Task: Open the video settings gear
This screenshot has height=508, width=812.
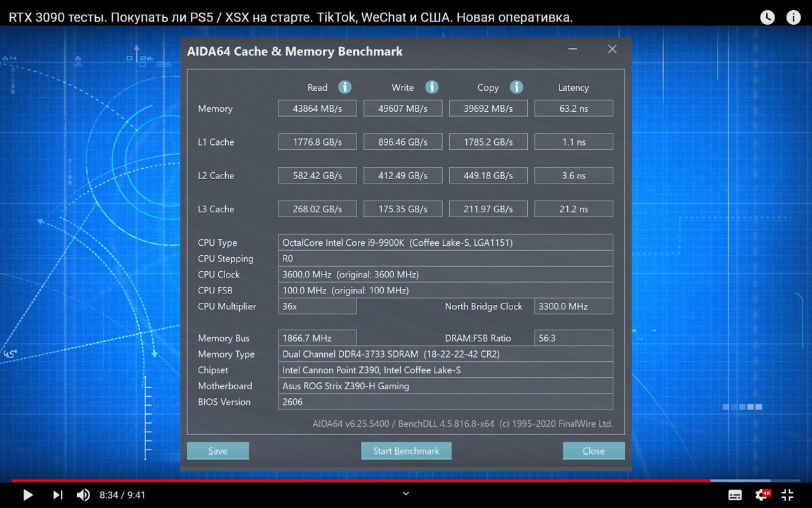Action: click(762, 495)
